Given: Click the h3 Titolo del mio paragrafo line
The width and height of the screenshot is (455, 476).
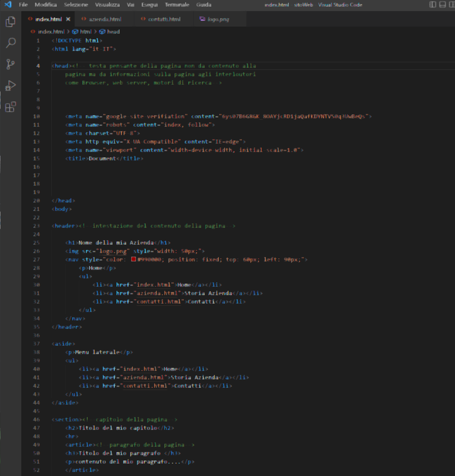Looking at the screenshot, I should (123, 453).
